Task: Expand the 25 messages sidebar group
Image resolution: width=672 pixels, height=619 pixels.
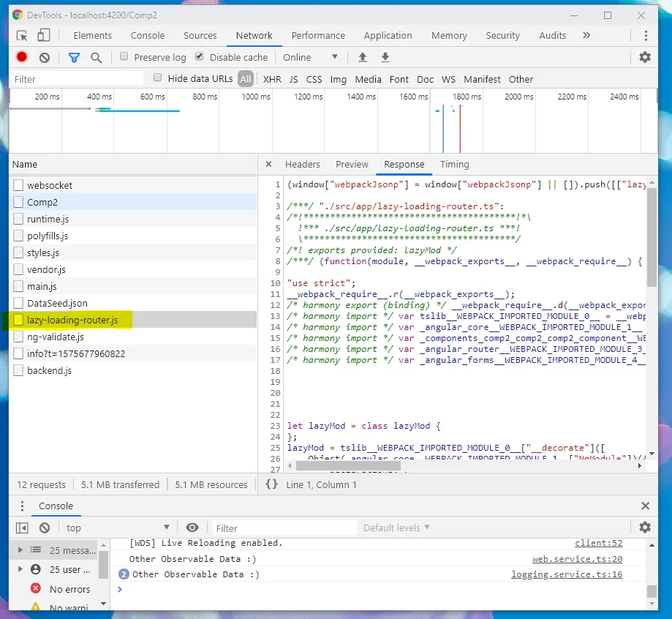Action: [x=20, y=550]
